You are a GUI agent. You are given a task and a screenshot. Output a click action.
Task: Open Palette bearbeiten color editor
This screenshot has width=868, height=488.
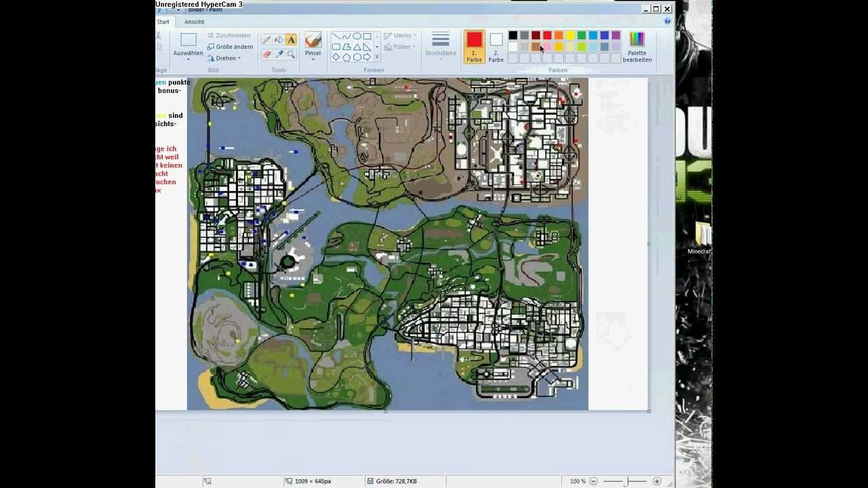coord(637,47)
